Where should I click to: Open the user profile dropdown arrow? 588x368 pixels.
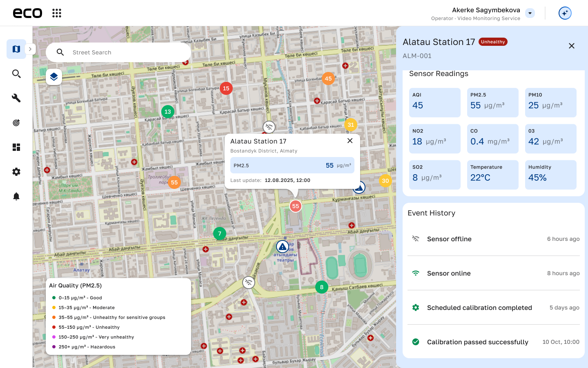(530, 13)
